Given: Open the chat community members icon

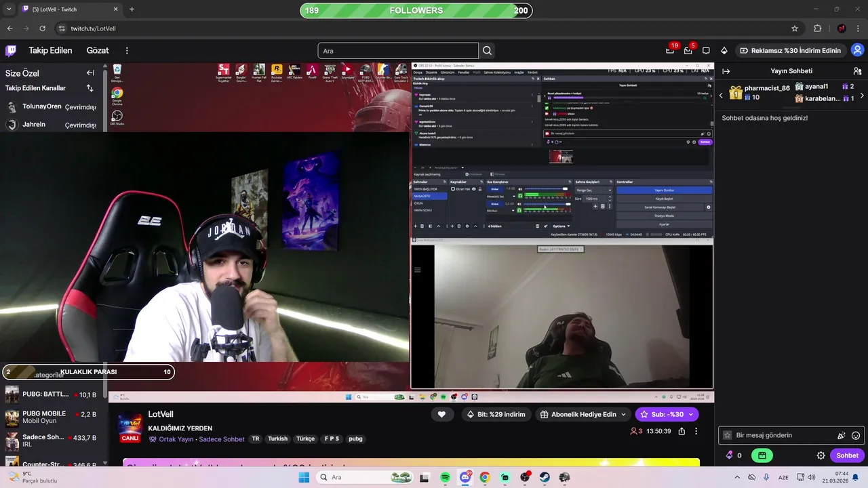Looking at the screenshot, I should (x=857, y=70).
